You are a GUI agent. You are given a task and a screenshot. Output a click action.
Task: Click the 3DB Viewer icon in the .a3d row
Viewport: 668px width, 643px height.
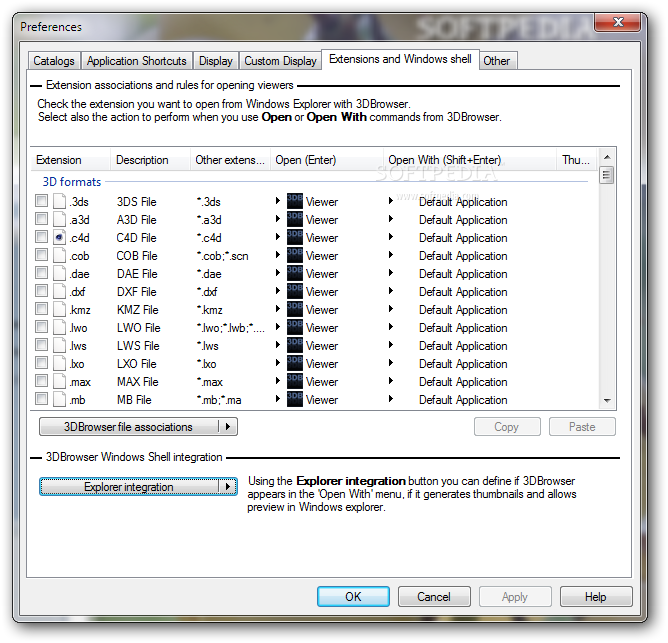coord(295,219)
